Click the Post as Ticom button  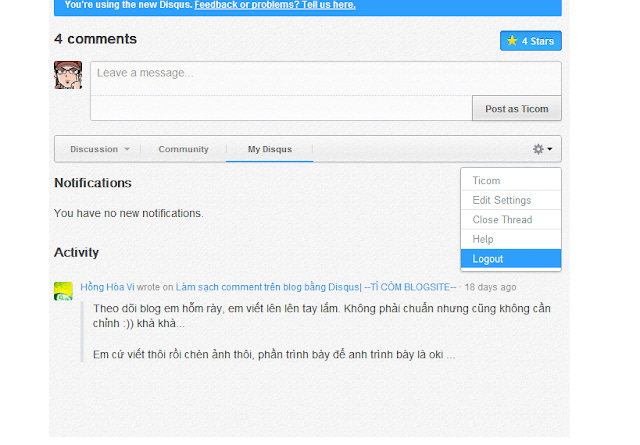coord(517,109)
